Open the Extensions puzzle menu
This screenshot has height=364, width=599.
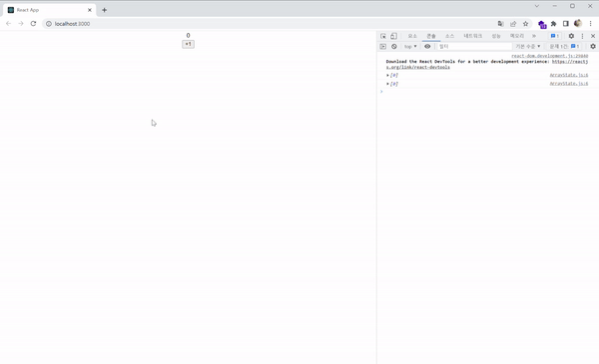(x=553, y=24)
